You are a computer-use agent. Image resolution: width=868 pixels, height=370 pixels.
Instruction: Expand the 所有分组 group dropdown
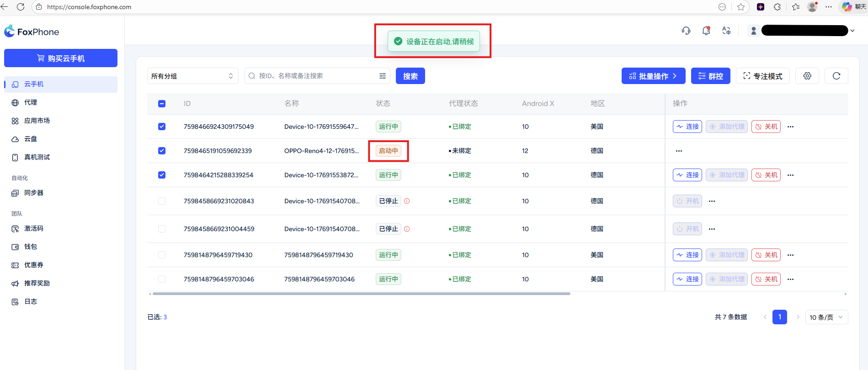coord(192,76)
